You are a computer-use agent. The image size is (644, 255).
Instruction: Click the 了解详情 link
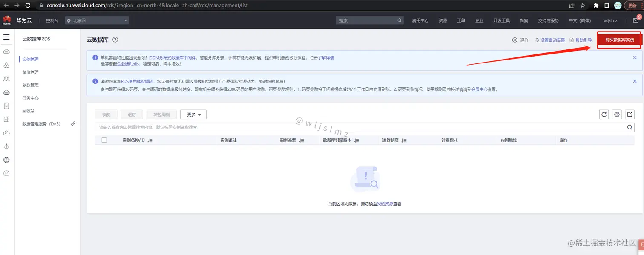(328, 57)
